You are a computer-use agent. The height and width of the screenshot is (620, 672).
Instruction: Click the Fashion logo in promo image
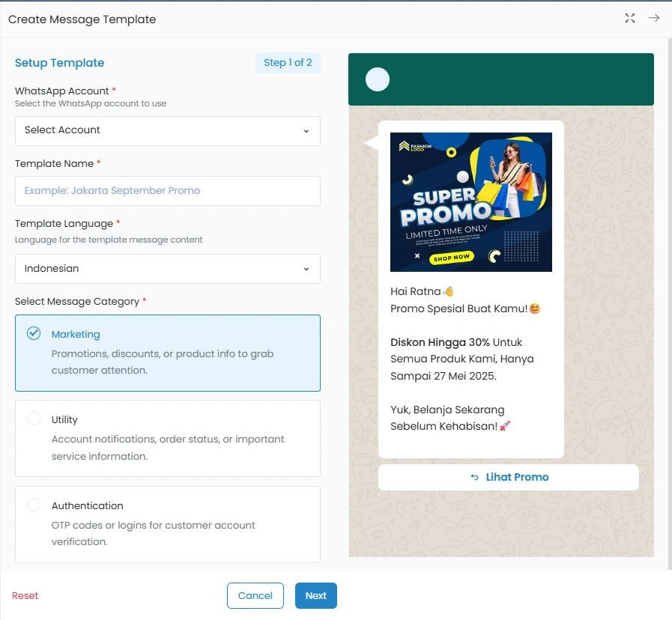(x=411, y=146)
